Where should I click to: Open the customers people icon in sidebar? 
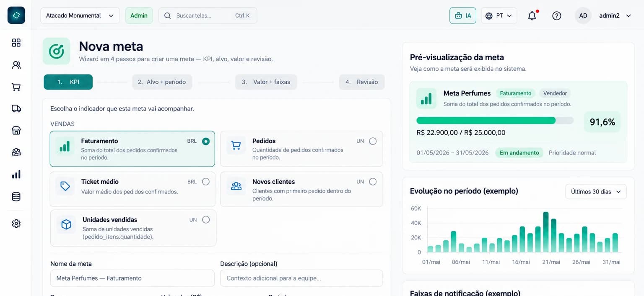click(x=16, y=65)
